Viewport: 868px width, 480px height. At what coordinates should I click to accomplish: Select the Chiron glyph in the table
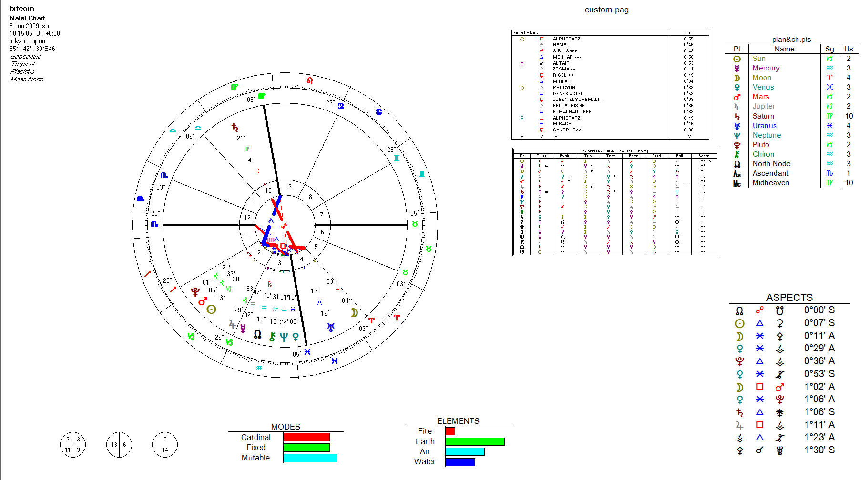pos(736,154)
